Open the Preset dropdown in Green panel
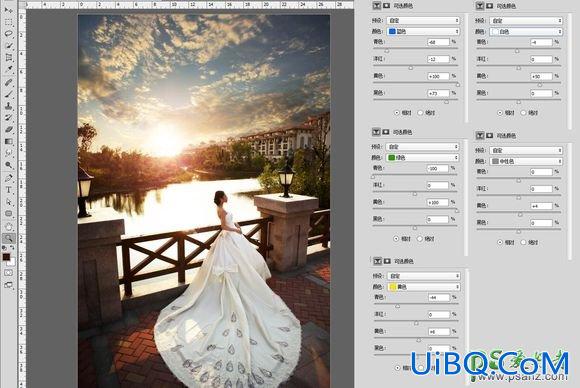Viewport: 580px width, 388px height. [x=422, y=146]
